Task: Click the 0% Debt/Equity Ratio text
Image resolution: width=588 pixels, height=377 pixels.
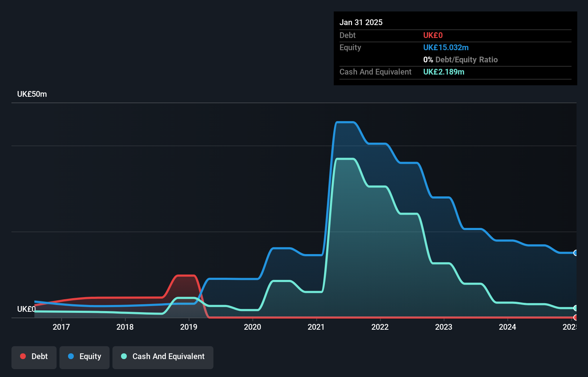Action: point(461,60)
